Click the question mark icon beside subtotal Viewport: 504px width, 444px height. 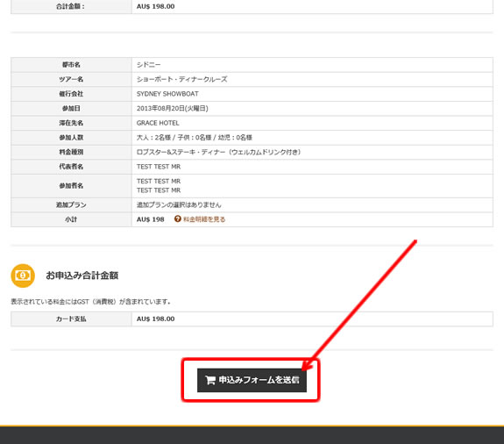click(x=178, y=218)
